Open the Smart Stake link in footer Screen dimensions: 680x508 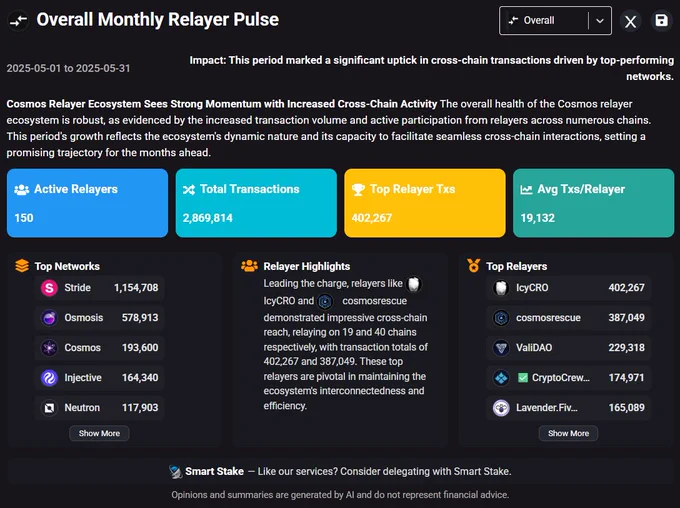214,472
